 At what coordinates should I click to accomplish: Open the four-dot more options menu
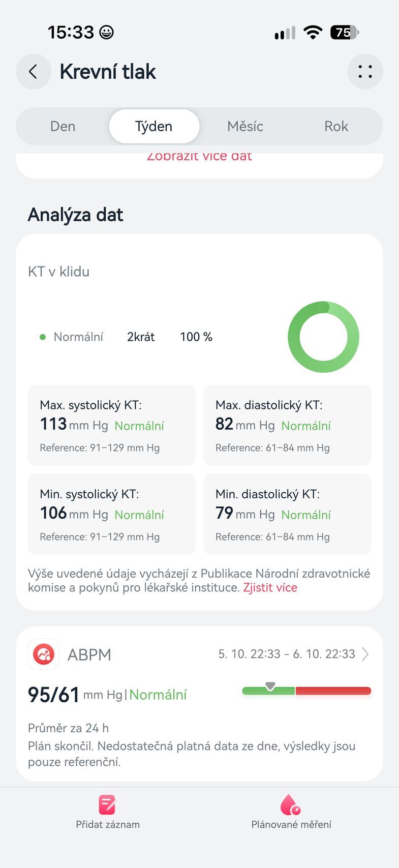(x=365, y=72)
